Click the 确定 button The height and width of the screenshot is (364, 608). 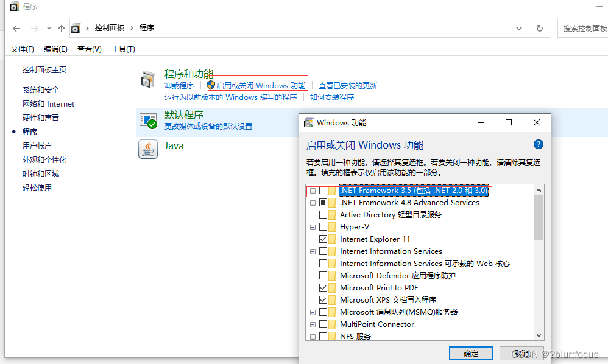(x=471, y=354)
